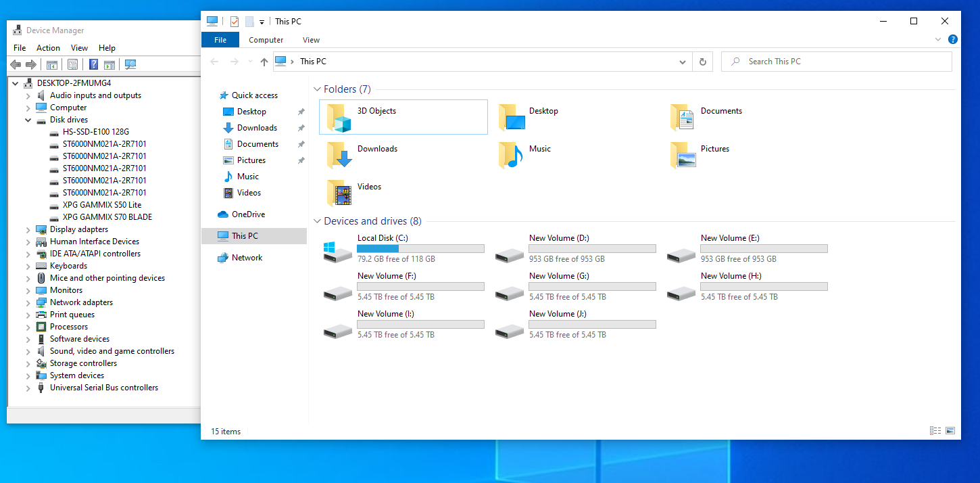The width and height of the screenshot is (980, 483).
Task: Open File menu in Device Manager
Action: pos(20,48)
